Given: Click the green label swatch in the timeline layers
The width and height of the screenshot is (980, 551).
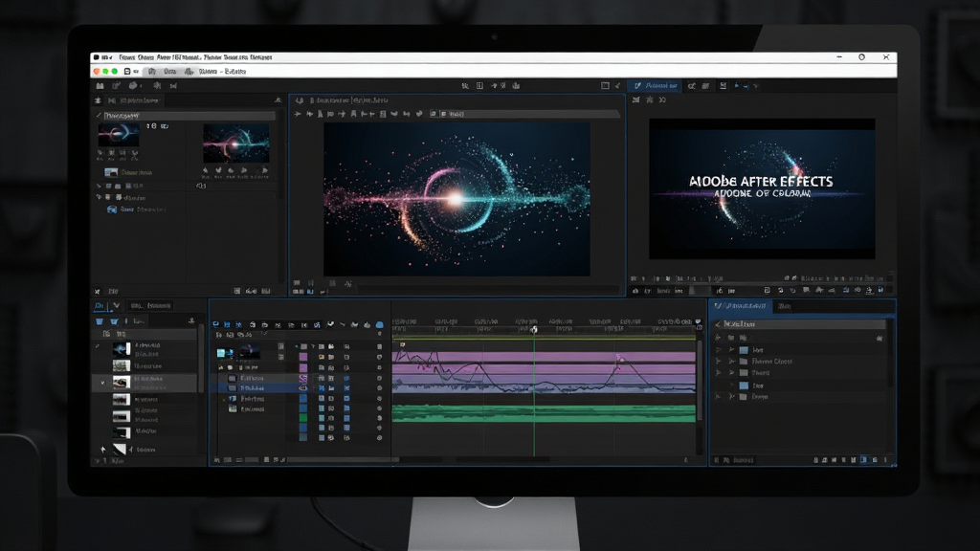Looking at the screenshot, I should coord(303,418).
